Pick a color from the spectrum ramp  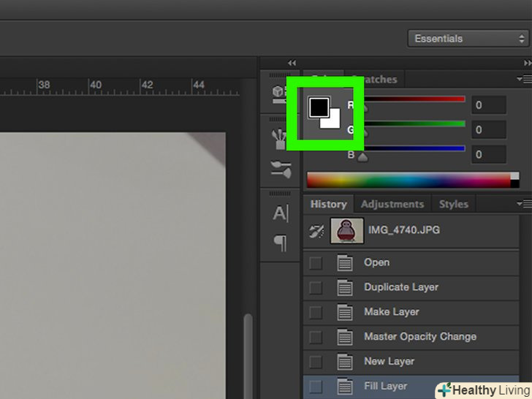pos(409,180)
